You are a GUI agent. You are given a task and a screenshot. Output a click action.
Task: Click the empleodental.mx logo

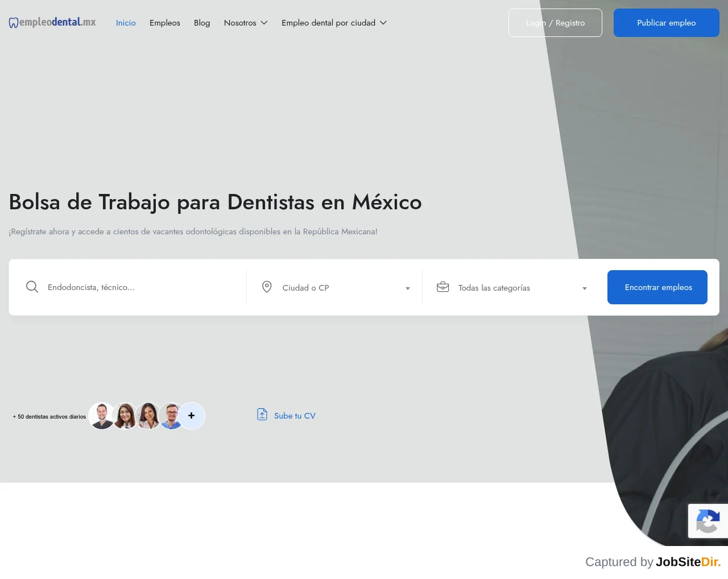click(x=52, y=23)
